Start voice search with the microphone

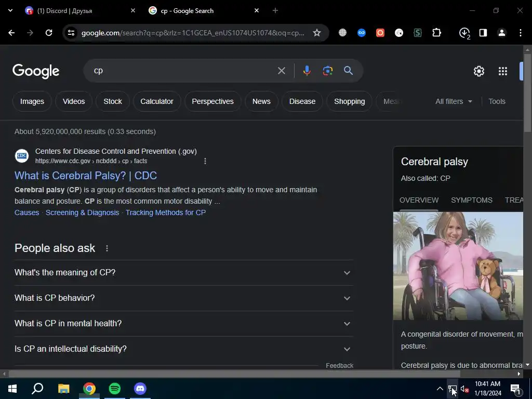coord(307,71)
